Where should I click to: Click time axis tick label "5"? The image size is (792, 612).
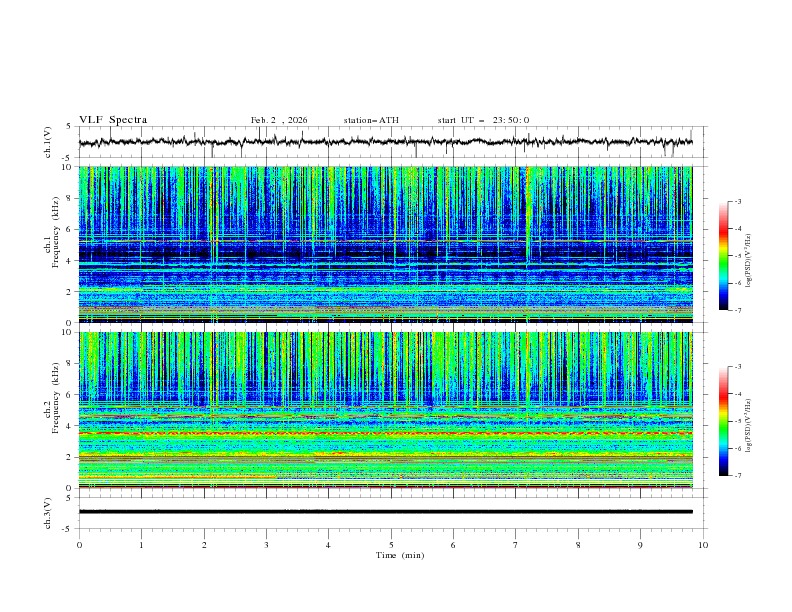(391, 545)
